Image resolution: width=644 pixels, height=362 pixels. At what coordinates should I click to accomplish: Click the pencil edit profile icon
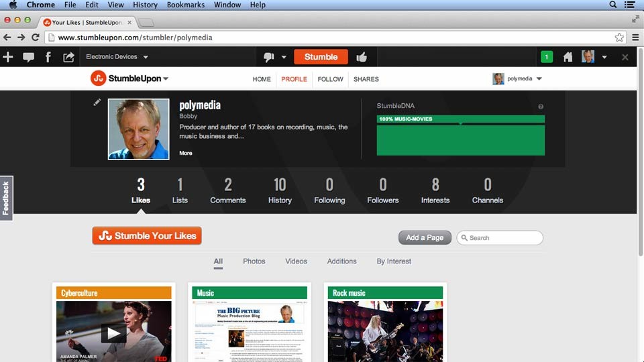[97, 102]
